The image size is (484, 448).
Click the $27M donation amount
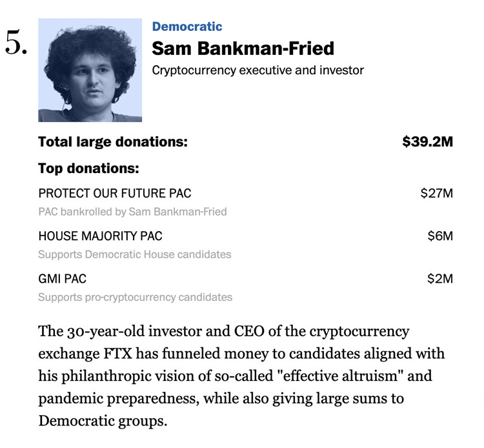pyautogui.click(x=436, y=193)
